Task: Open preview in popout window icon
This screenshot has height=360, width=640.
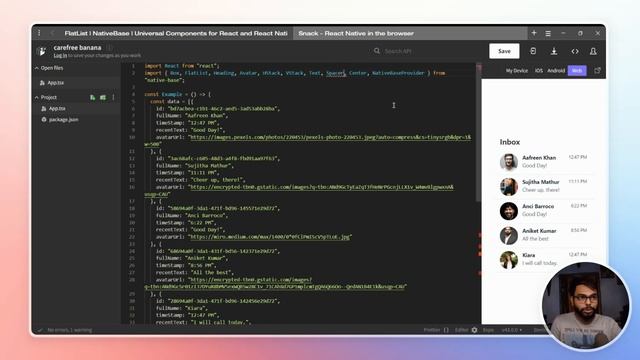Action: (597, 71)
